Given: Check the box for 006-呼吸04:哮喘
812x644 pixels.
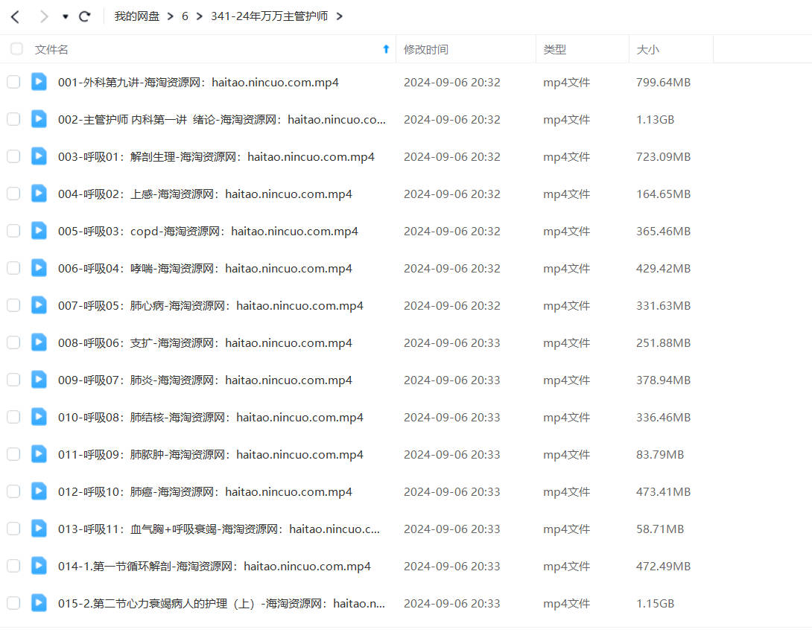Looking at the screenshot, I should pyautogui.click(x=13, y=268).
